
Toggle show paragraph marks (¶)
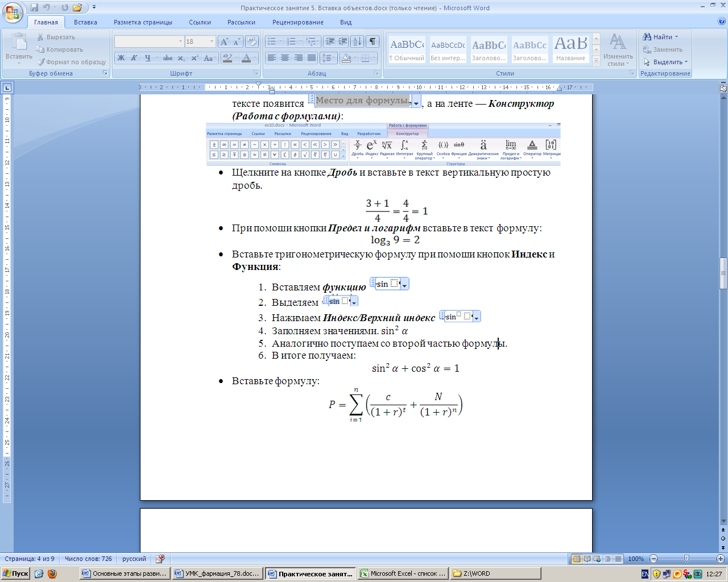[373, 41]
